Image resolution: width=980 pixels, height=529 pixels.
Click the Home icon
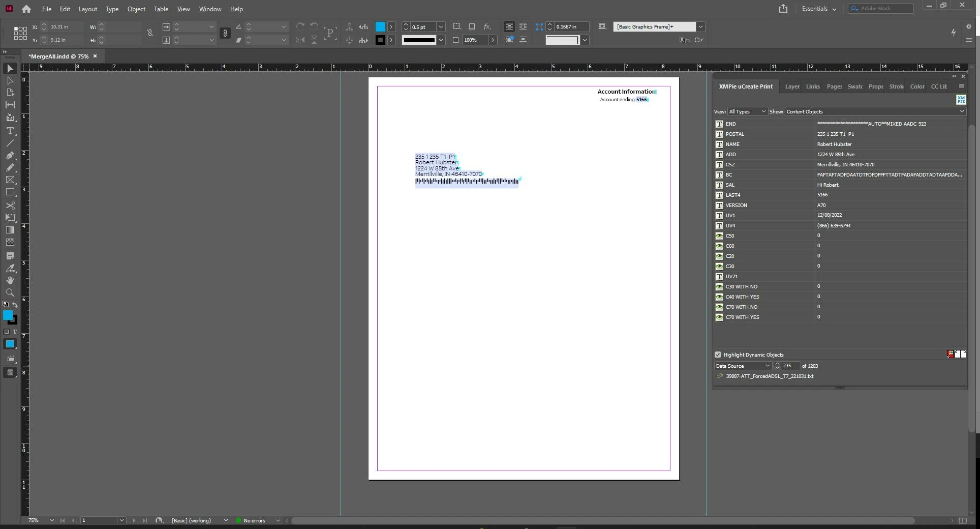pyautogui.click(x=26, y=9)
